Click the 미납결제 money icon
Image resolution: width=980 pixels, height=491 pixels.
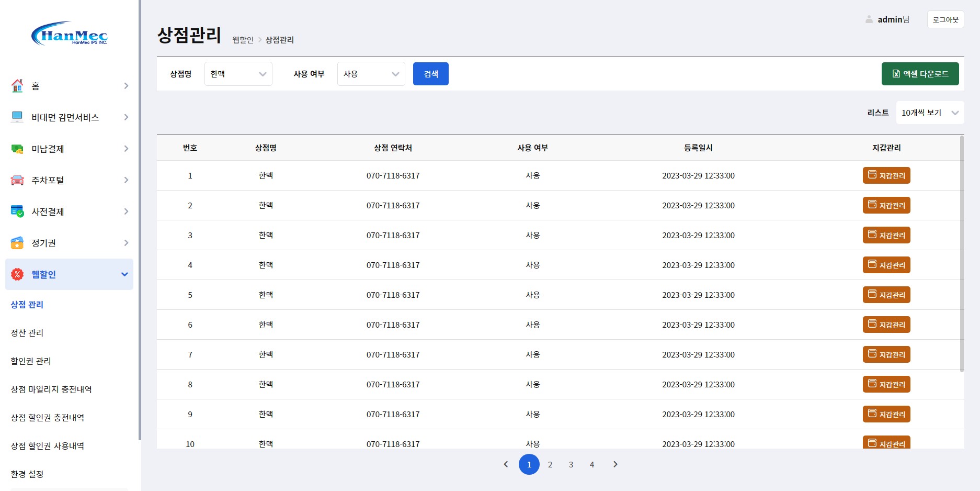click(x=17, y=149)
